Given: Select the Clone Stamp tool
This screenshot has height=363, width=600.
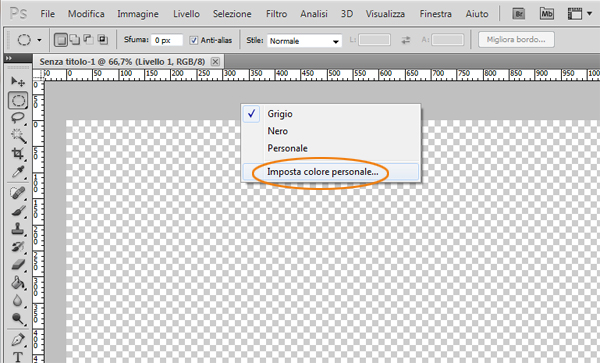Looking at the screenshot, I should coord(18,229).
